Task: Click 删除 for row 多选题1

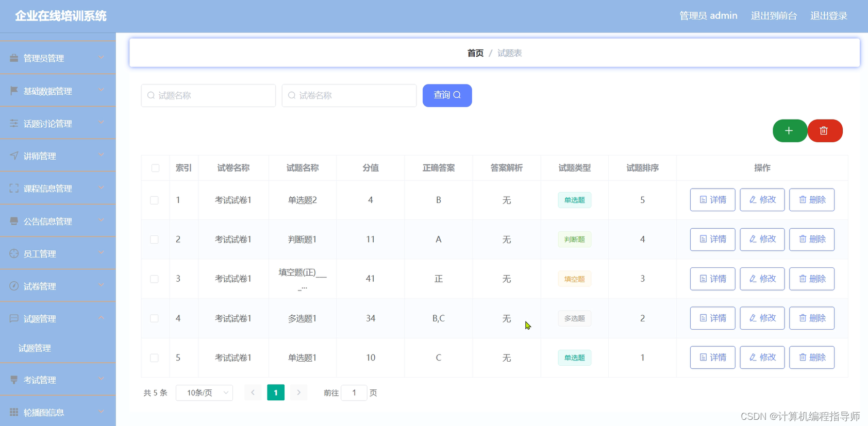Action: point(812,318)
